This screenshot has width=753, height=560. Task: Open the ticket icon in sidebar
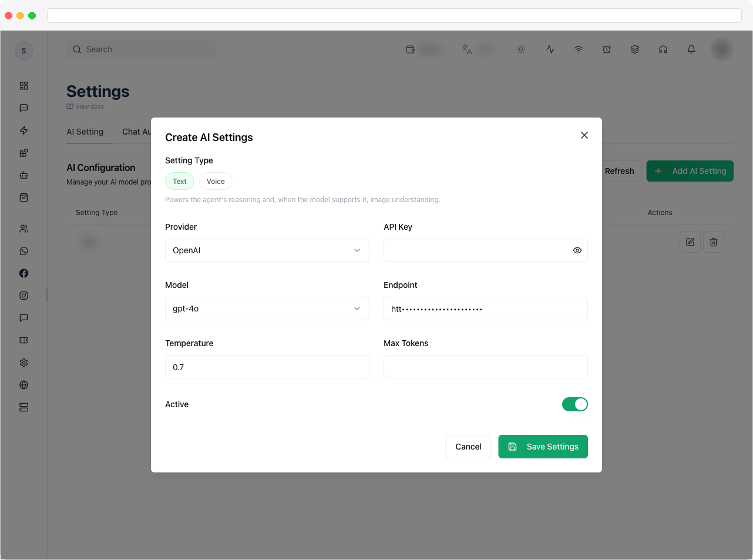click(23, 340)
